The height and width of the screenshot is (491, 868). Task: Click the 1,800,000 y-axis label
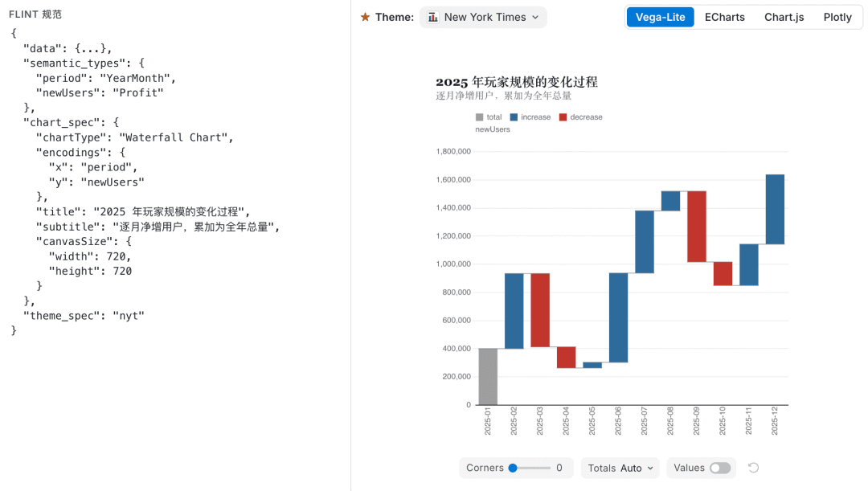coord(453,152)
